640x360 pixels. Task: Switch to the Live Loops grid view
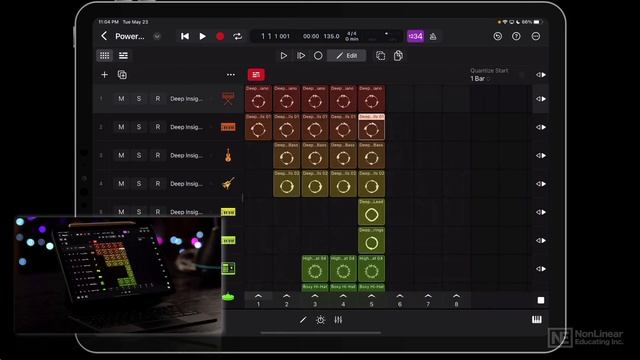click(104, 56)
